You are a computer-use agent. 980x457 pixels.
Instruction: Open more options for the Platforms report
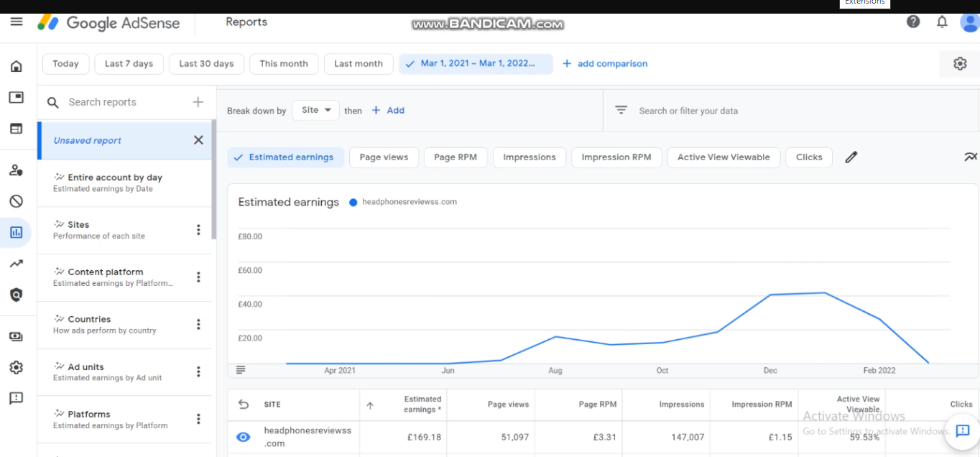[198, 420]
